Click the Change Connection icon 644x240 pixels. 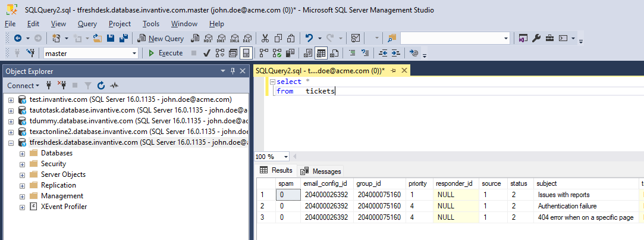pyautogui.click(x=30, y=52)
